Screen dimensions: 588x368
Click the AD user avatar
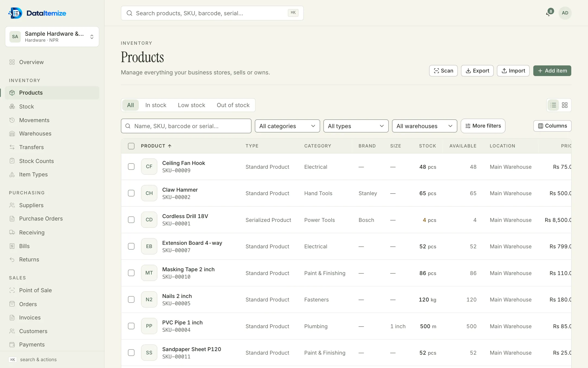click(565, 13)
